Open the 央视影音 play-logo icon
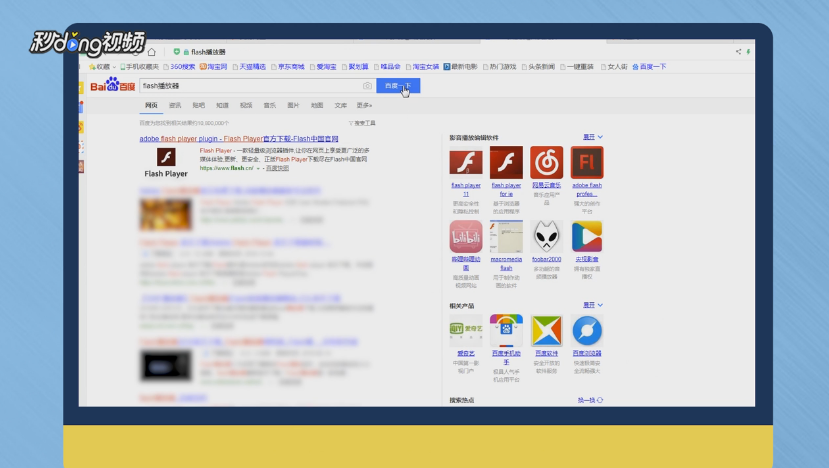Screen dimensions: 829x468 (587, 236)
